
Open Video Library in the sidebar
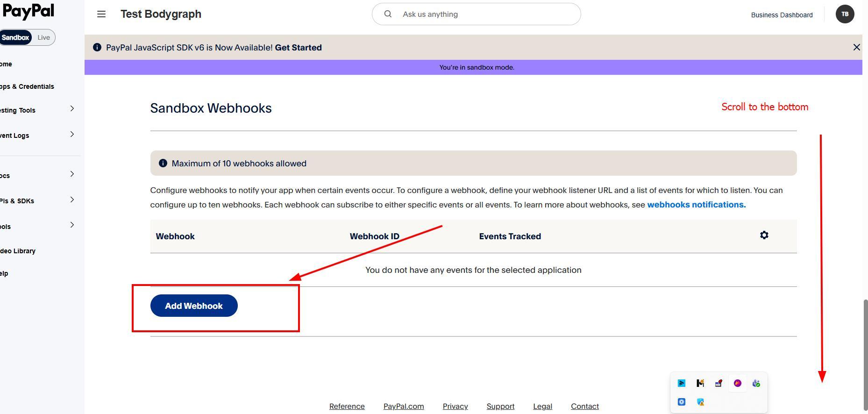point(18,251)
